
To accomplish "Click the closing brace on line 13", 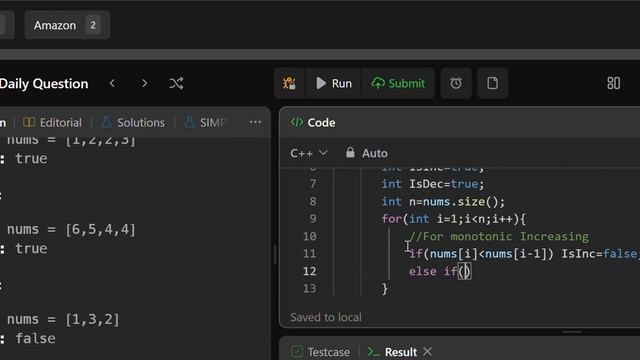I will 384,289.
